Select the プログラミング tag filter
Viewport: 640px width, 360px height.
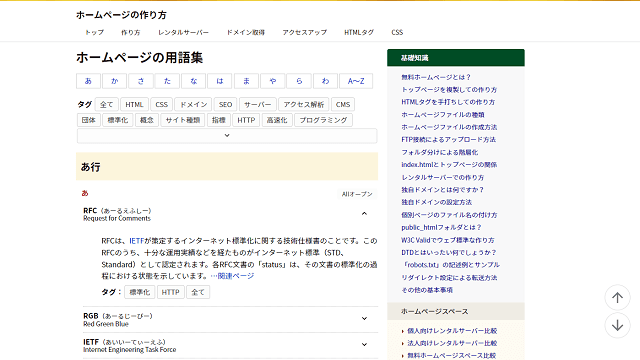(323, 120)
